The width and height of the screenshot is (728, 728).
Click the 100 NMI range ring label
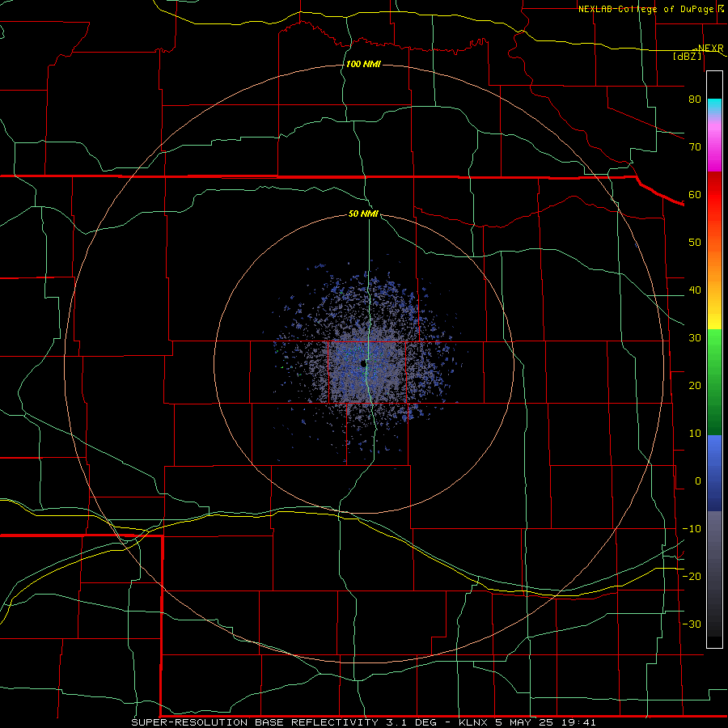(363, 64)
